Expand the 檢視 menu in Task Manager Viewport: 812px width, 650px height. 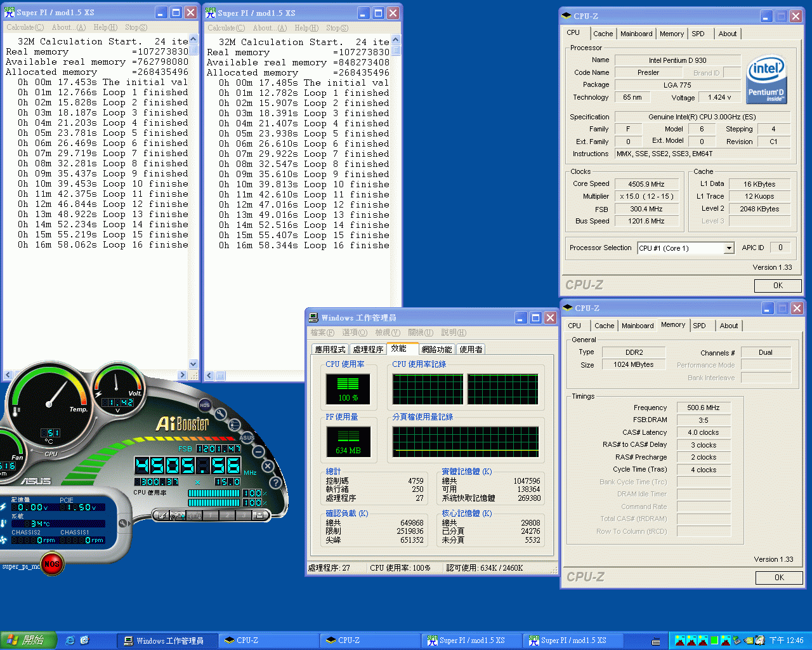(x=388, y=333)
